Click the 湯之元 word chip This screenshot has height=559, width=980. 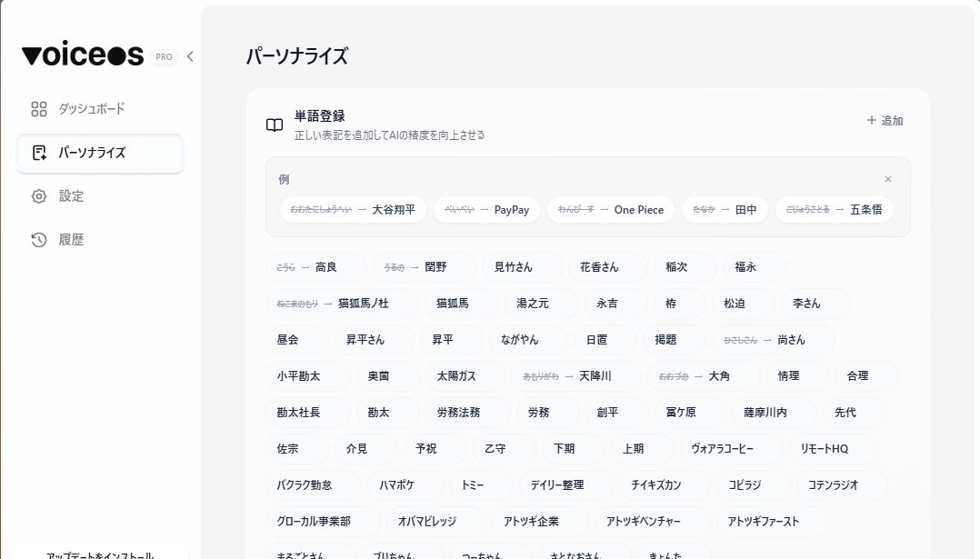tap(541, 304)
